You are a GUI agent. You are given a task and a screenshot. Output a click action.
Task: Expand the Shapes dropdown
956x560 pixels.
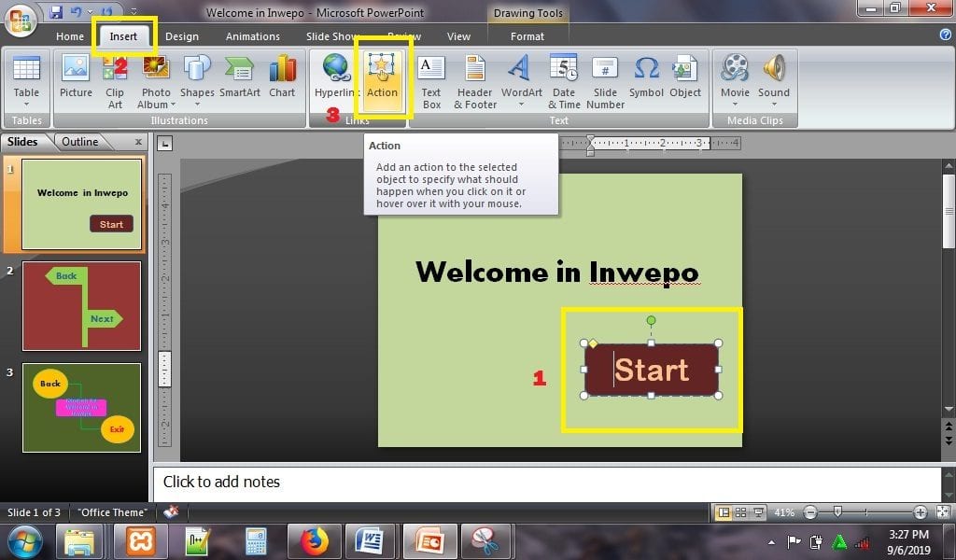[197, 105]
